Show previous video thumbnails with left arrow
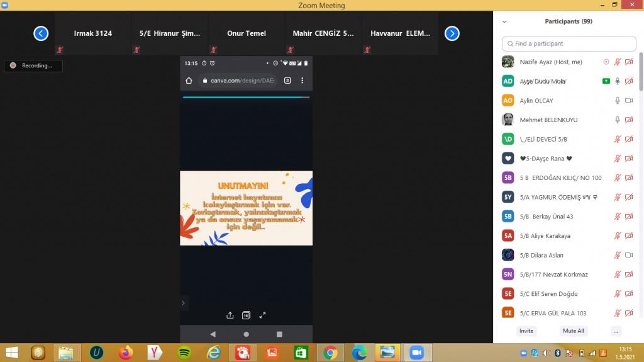Image resolution: width=644 pixels, height=362 pixels. [41, 34]
